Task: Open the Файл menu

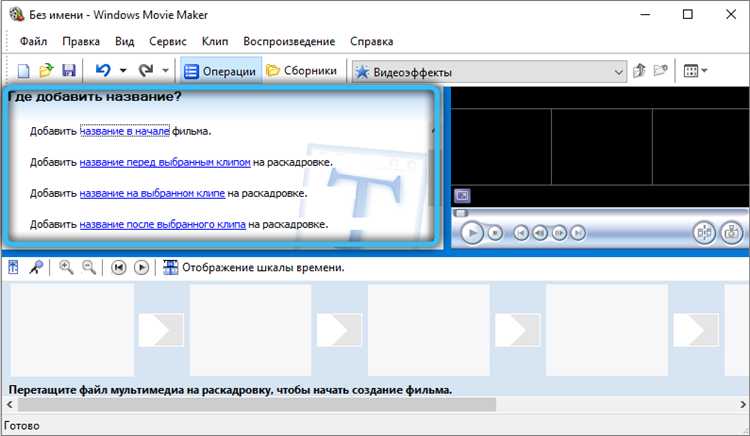Action: point(33,42)
